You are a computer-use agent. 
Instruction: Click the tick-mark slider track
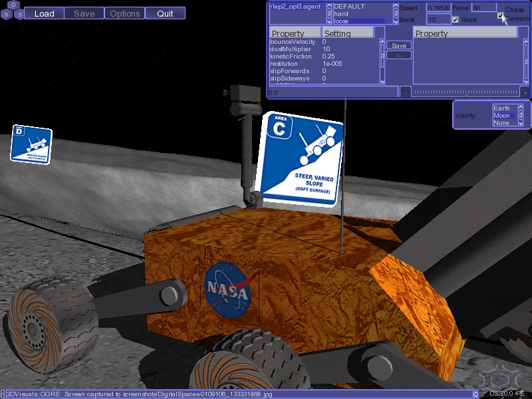coord(465,92)
